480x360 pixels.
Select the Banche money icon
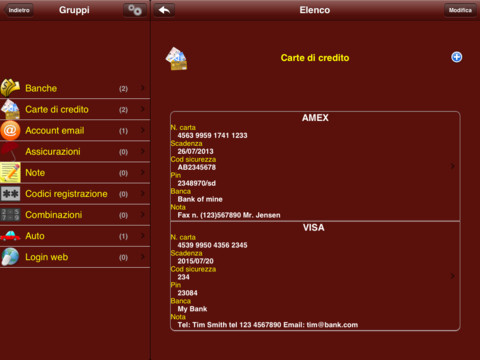pos(10,88)
